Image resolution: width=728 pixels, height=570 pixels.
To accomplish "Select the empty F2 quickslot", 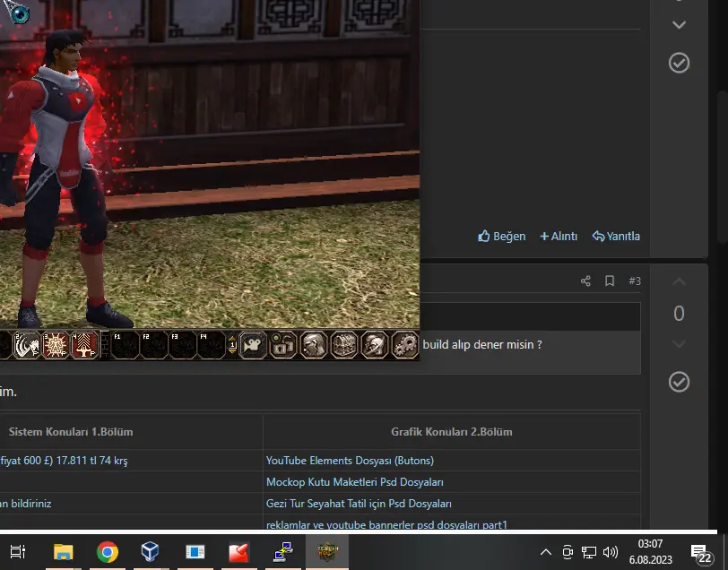I will coord(153,345).
